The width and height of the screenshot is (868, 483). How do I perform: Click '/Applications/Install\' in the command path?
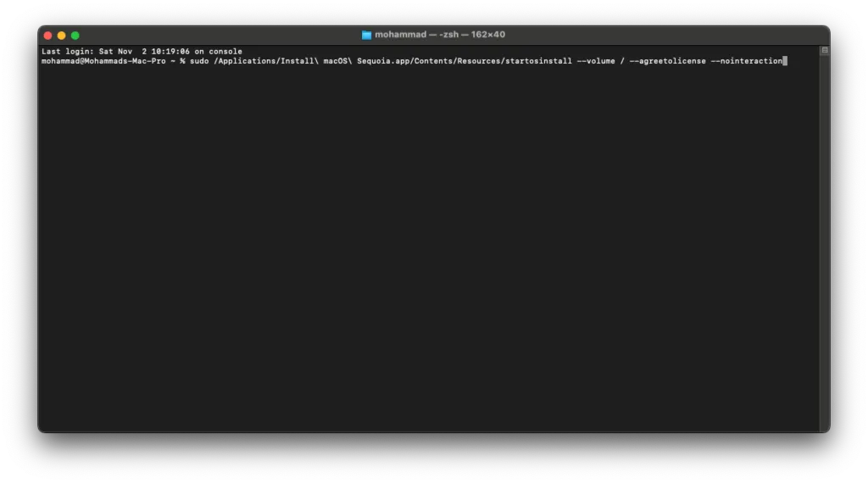pyautogui.click(x=266, y=61)
